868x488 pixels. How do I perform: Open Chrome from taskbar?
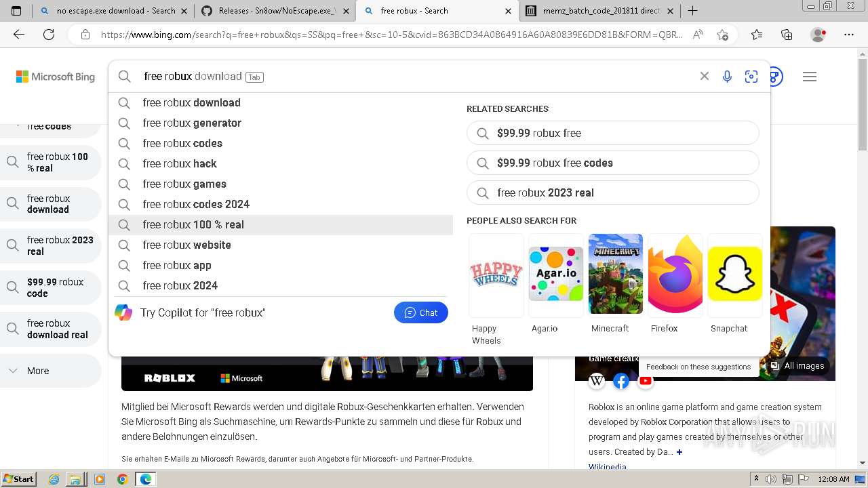click(x=122, y=479)
